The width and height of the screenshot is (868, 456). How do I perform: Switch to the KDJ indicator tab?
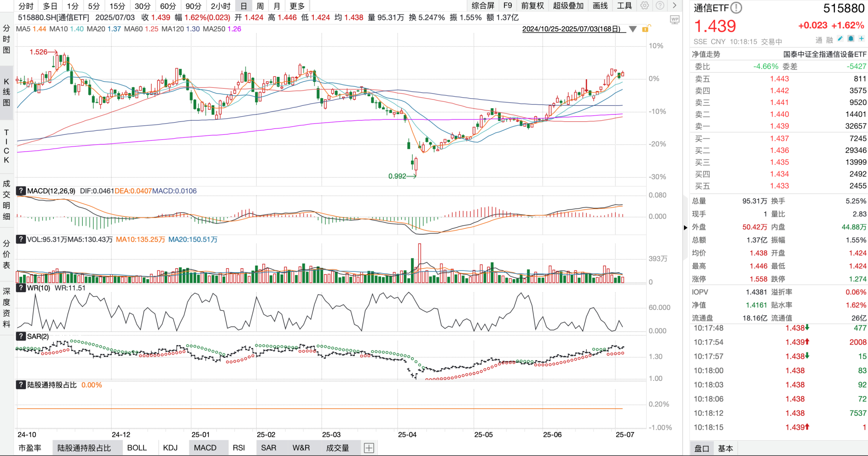[170, 448]
